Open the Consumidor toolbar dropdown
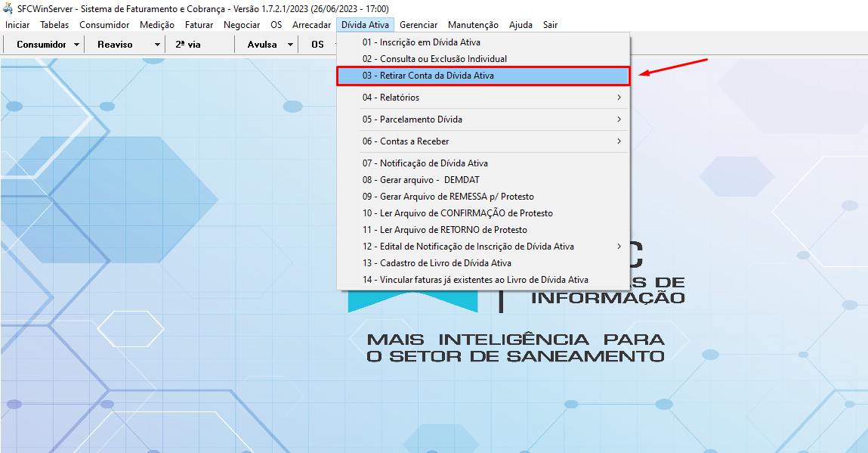This screenshot has width=868, height=453. [44, 44]
